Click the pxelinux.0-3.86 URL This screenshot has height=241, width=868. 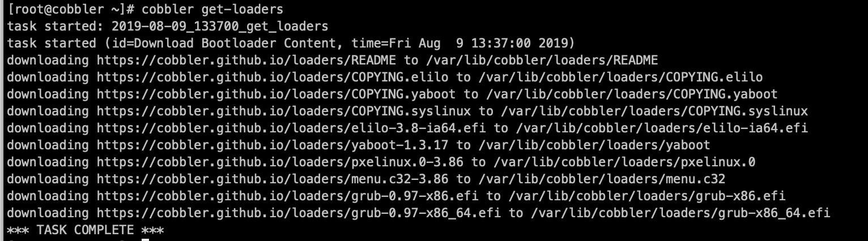(280, 162)
